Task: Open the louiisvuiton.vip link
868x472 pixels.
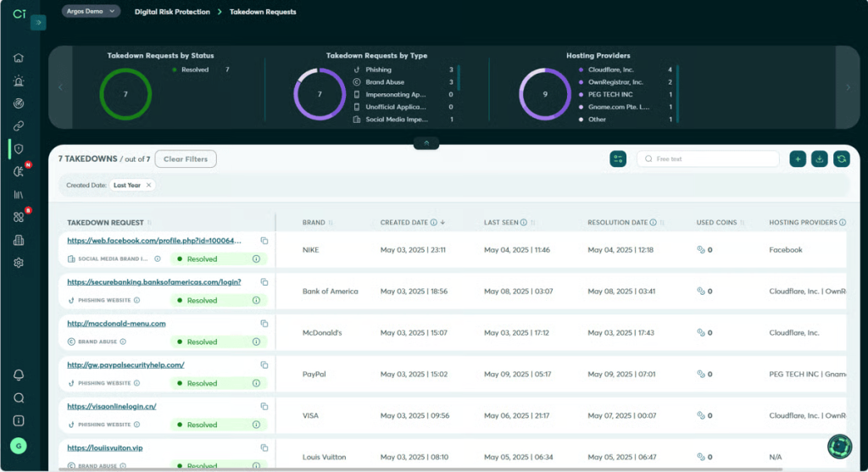Action: [104, 448]
